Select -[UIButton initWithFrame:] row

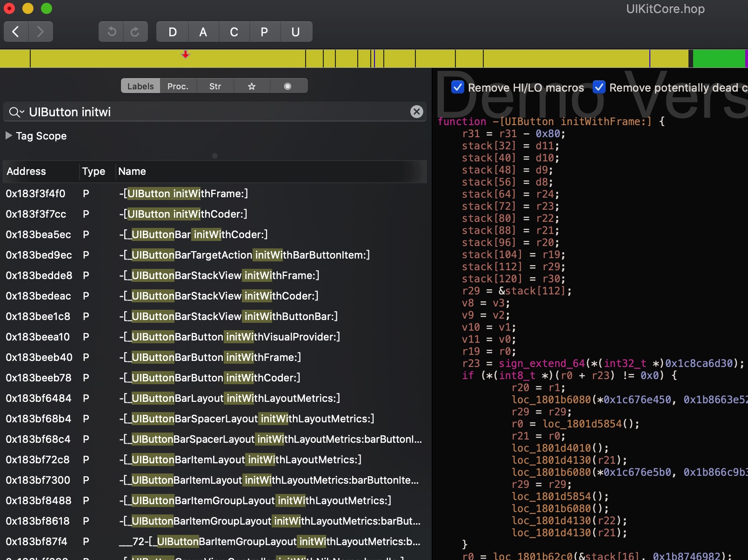tap(214, 193)
